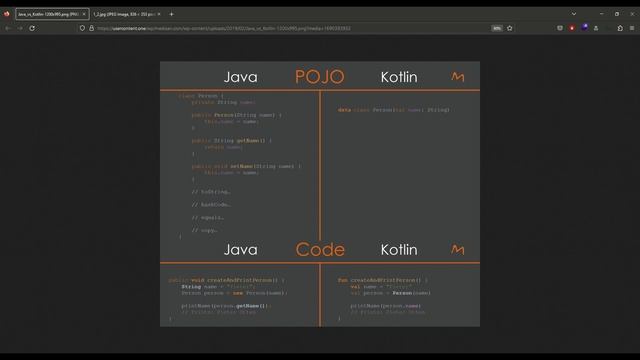
Task: Click the Firefox icon in title bar
Action: point(7,14)
